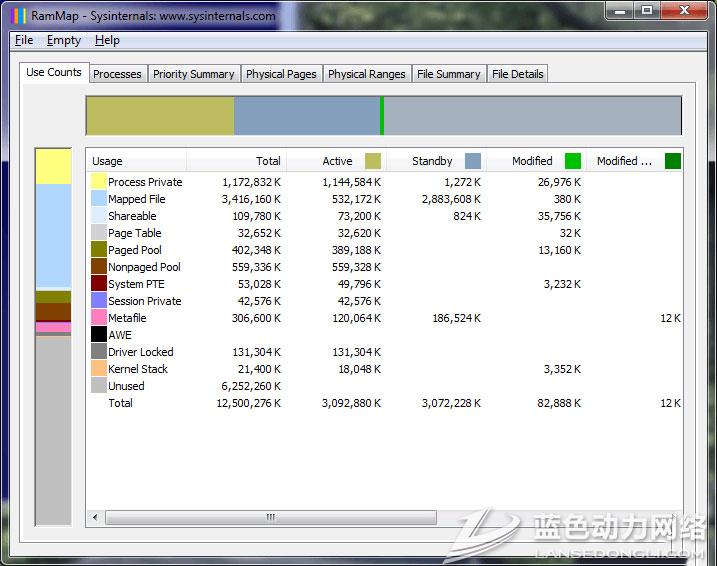Open the Physical Pages tab
Screen dimensions: 717x566
281,74
